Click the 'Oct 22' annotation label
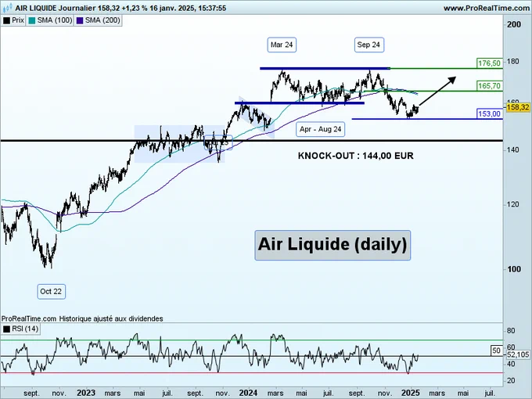 (51, 292)
